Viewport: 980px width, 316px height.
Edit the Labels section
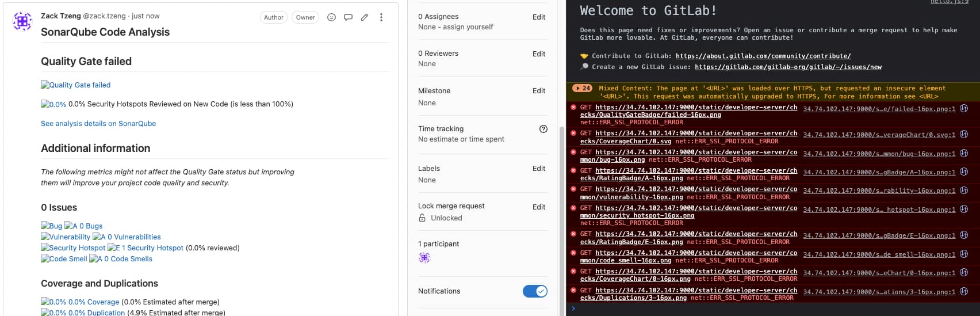[x=539, y=168]
